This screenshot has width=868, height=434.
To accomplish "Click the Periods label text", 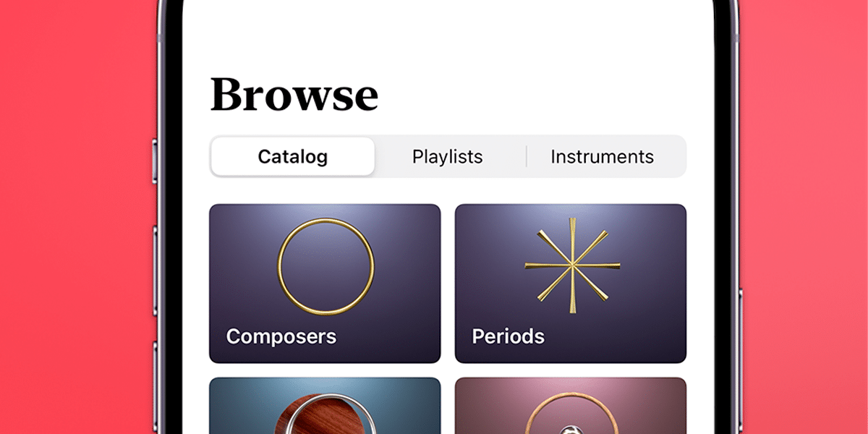I will click(509, 336).
